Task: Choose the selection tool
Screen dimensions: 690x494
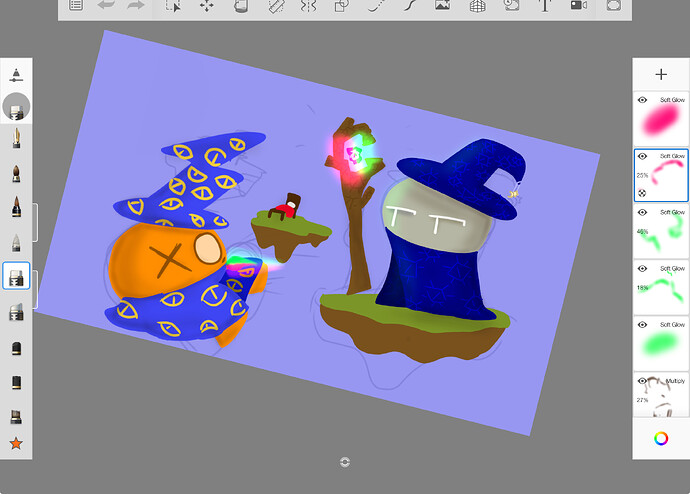Action: (172, 5)
